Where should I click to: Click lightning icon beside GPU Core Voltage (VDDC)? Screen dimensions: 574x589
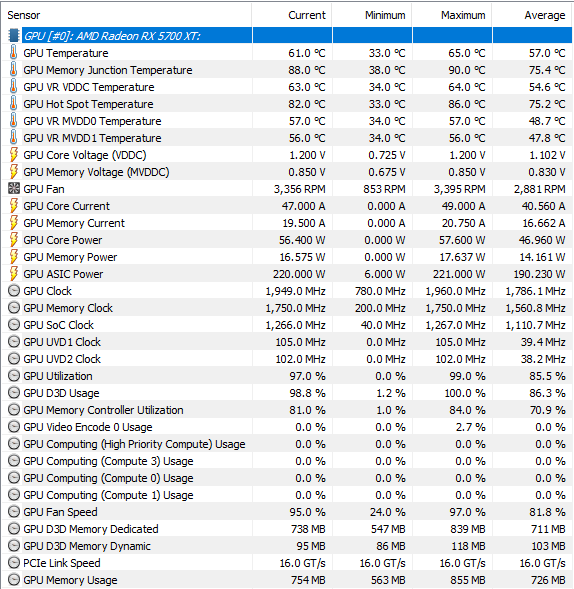[14, 155]
